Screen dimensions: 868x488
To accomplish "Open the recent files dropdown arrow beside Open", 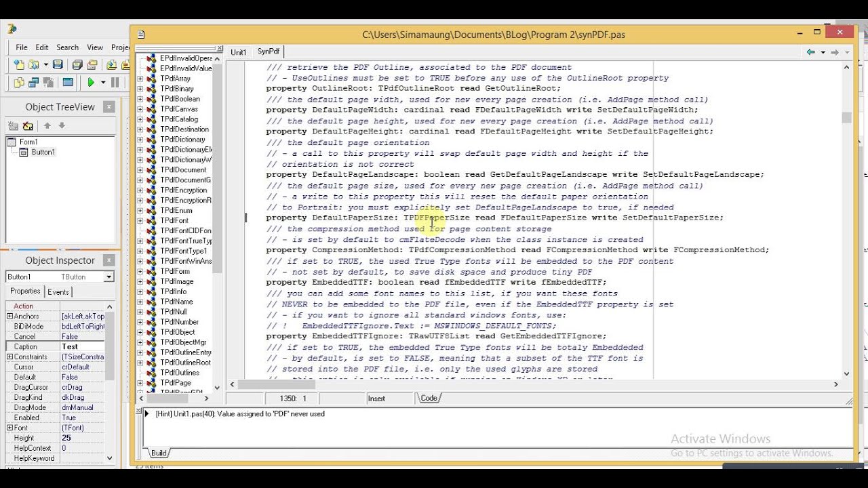I will coord(45,64).
